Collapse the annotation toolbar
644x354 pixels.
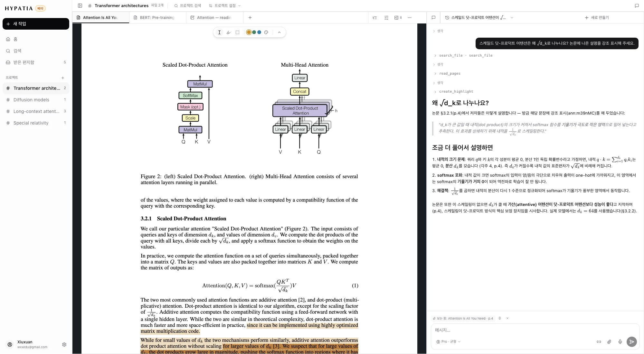(279, 32)
